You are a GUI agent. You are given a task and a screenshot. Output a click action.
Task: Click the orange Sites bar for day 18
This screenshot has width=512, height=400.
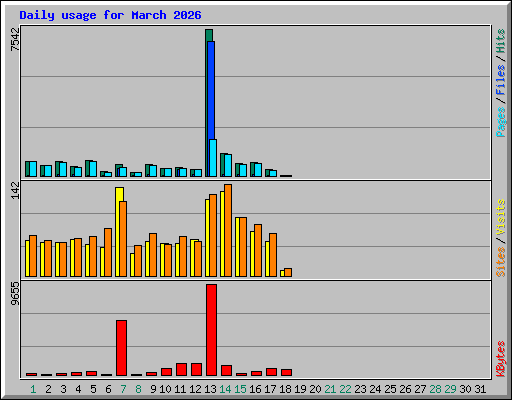tap(288, 272)
